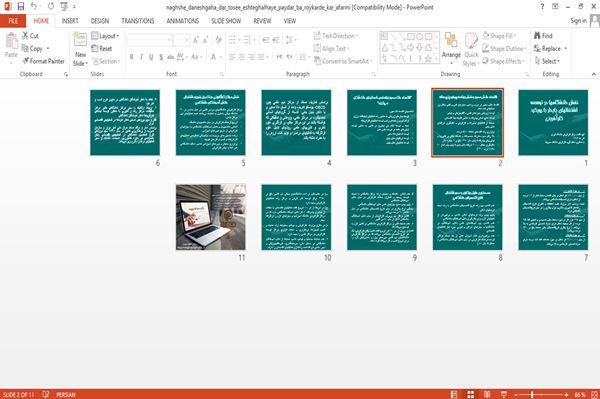Click Slide Sorter view icon in status bar

point(471,394)
